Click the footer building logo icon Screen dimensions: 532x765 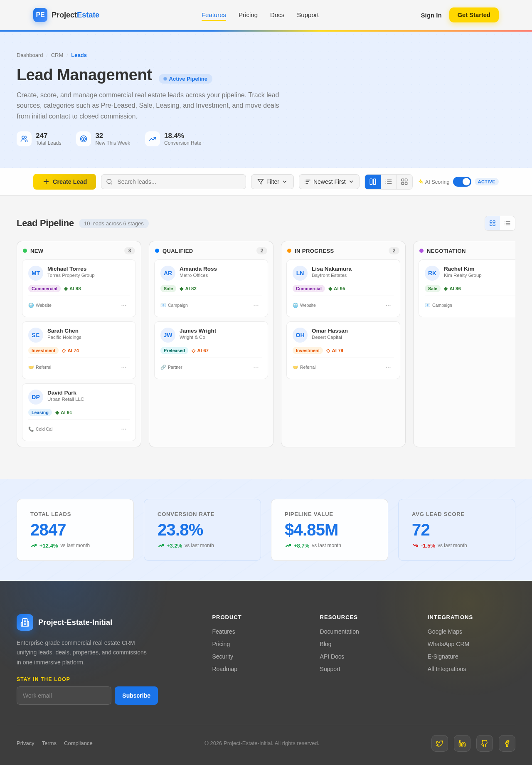coord(25,622)
